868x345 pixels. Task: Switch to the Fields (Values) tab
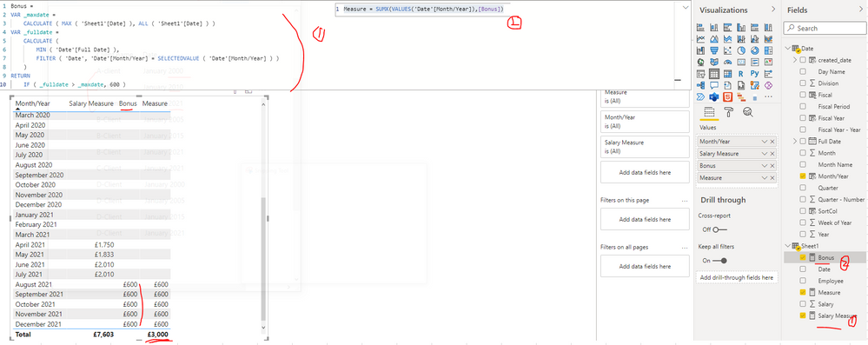708,112
